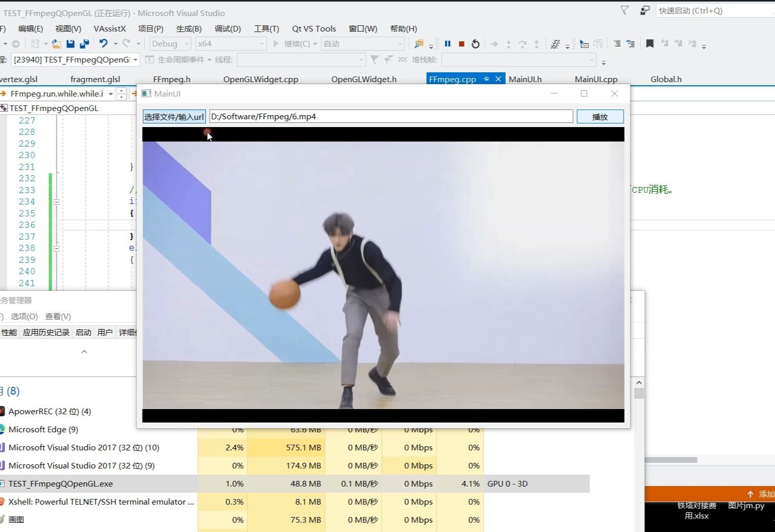775x532 pixels.
Task: Unpin the FFmpeg.cpp tab
Action: click(486, 79)
